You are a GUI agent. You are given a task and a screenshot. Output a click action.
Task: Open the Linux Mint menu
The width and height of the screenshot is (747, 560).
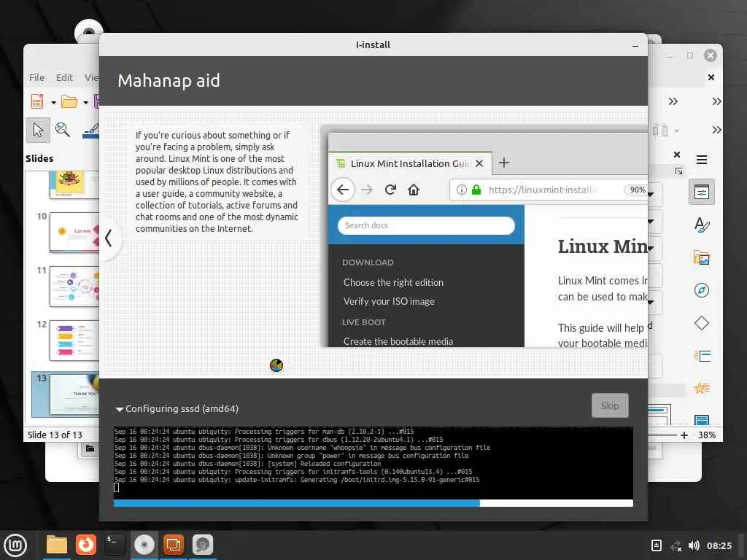pyautogui.click(x=15, y=545)
